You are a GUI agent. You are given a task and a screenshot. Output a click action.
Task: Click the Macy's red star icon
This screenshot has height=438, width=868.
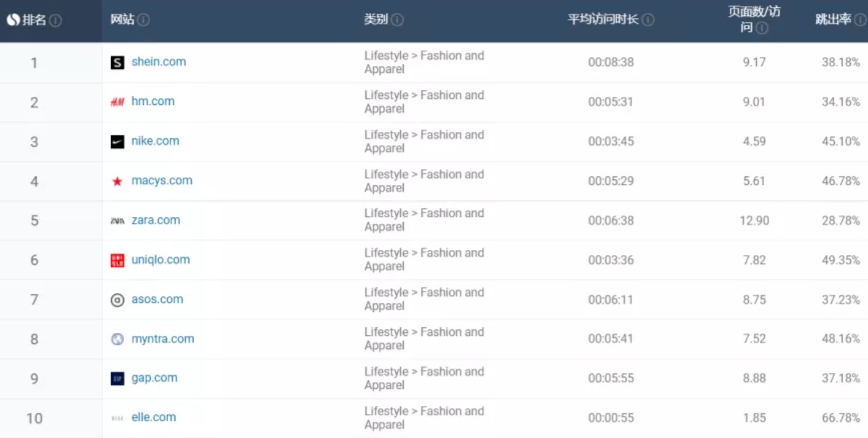(117, 181)
